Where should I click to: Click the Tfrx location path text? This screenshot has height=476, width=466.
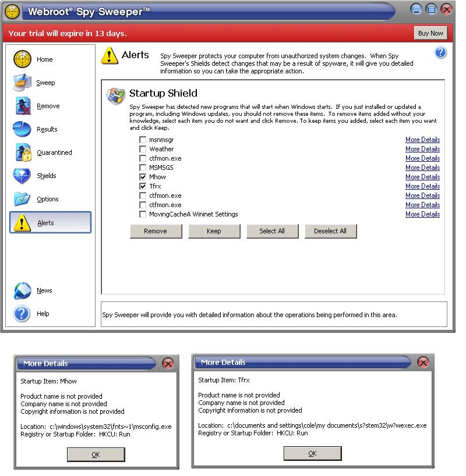click(x=327, y=425)
